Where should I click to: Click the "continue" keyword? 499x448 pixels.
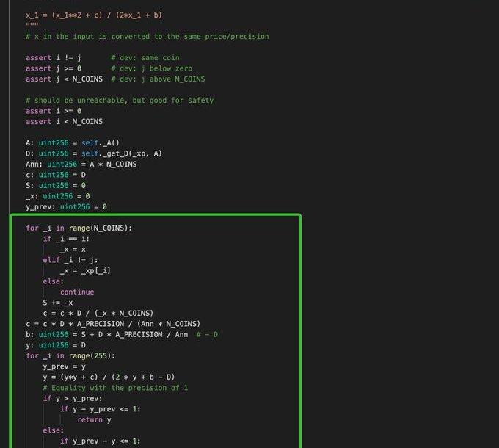[x=77, y=292]
